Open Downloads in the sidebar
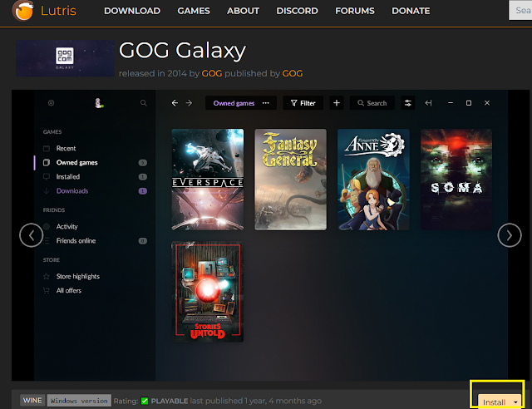Image resolution: width=532 pixels, height=409 pixels. (72, 191)
